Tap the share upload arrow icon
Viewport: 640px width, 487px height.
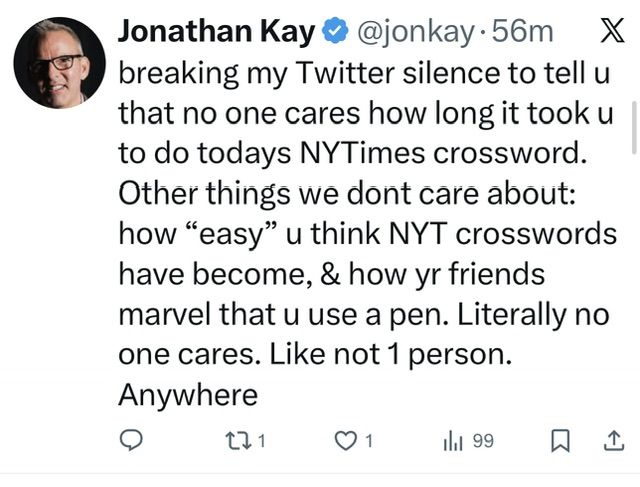[611, 441]
